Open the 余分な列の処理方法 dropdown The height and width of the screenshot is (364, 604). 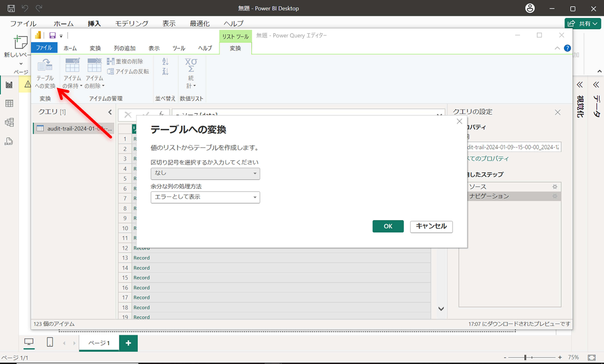click(205, 197)
